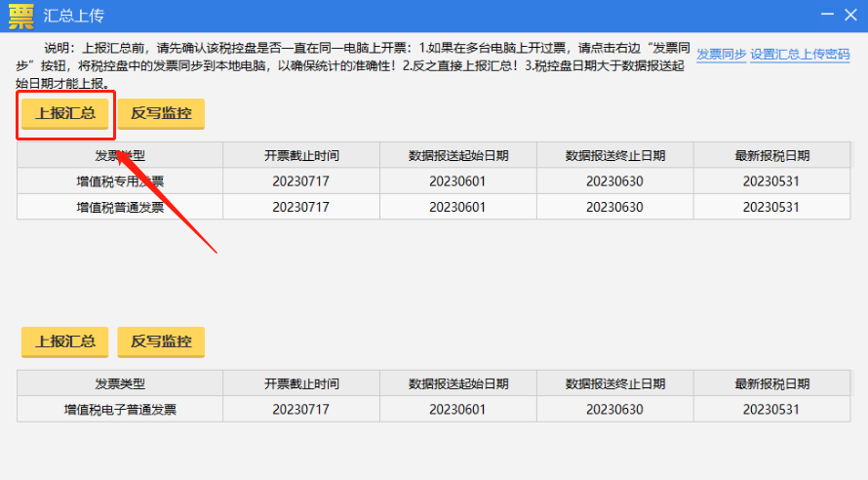Image resolution: width=868 pixels, height=480 pixels.
Task: Click the upper 反写监控 button
Action: pos(161,114)
